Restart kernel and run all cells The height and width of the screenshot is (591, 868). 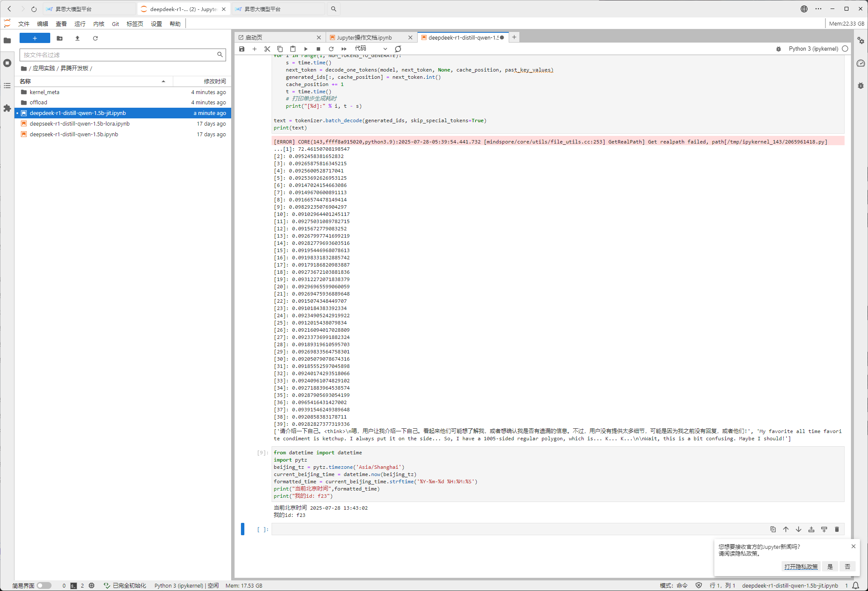(x=344, y=49)
